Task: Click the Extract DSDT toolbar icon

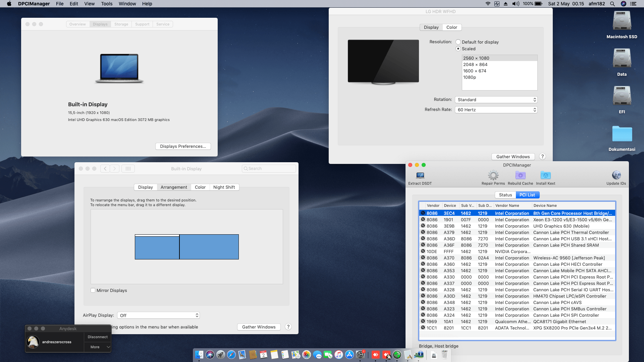Action: point(420,175)
